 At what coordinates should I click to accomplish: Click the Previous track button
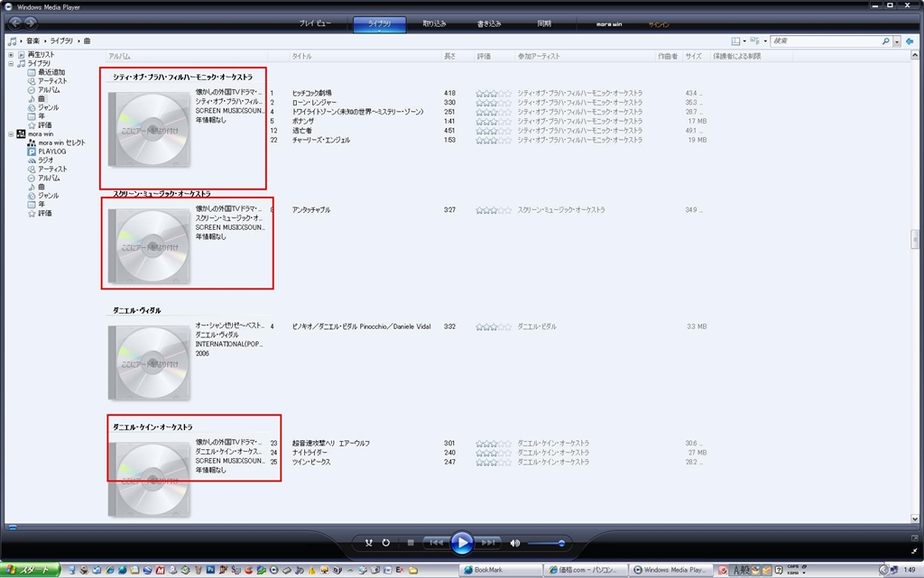(436, 543)
